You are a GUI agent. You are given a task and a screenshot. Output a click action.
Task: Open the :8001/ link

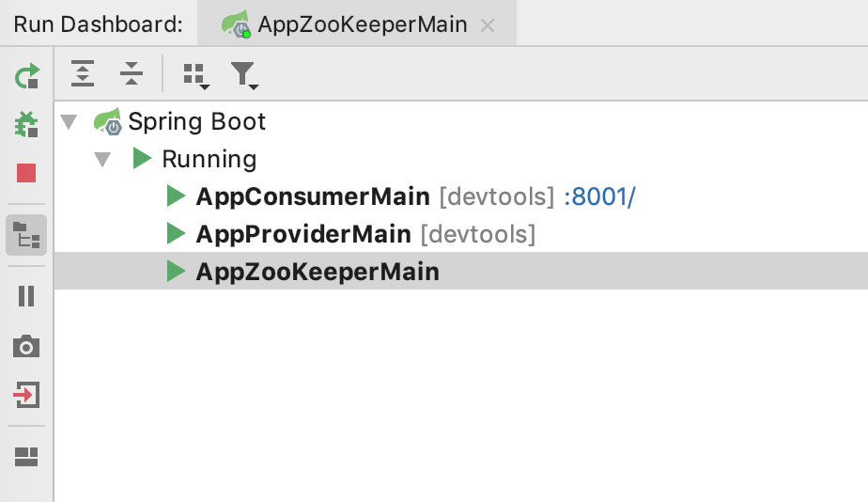pos(600,196)
